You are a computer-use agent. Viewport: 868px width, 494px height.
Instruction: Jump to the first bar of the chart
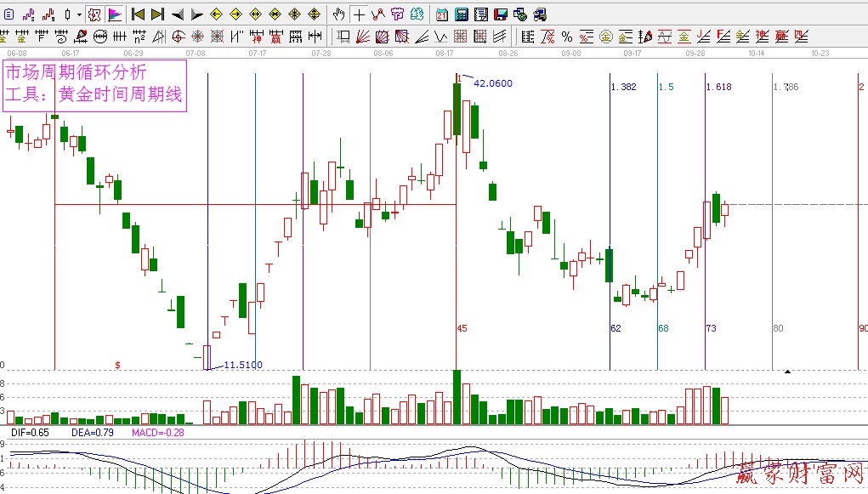(138, 14)
